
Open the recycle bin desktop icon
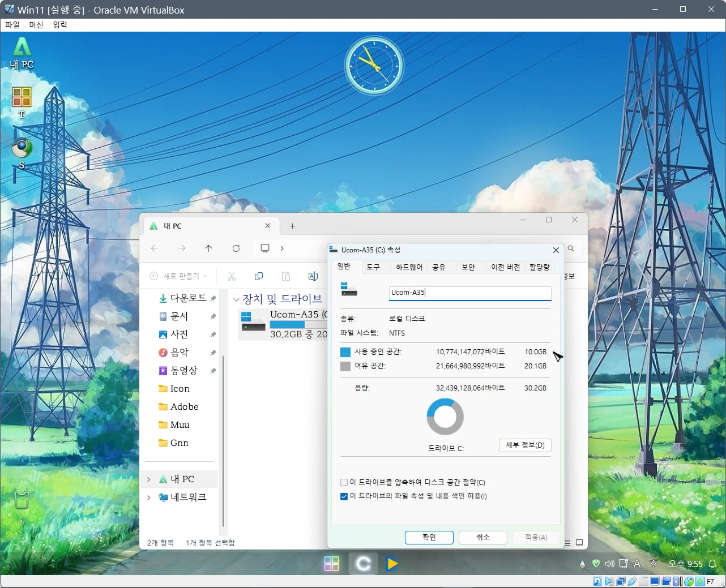tap(22, 500)
